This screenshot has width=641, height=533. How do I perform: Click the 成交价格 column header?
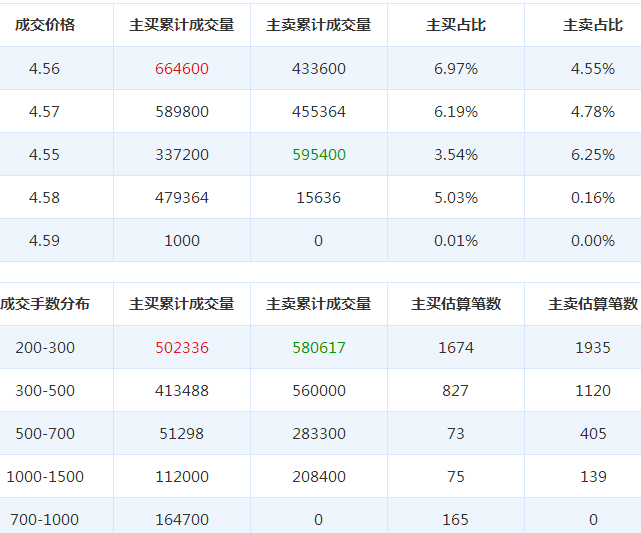[45, 25]
